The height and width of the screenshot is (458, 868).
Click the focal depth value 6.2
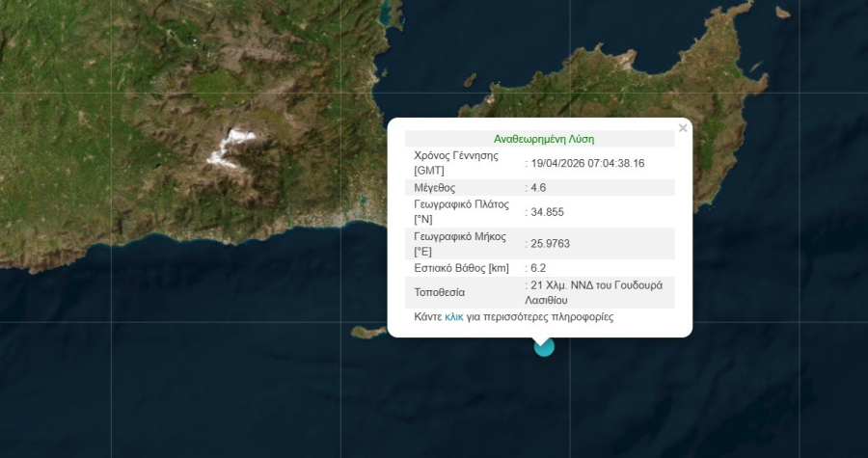pos(538,267)
